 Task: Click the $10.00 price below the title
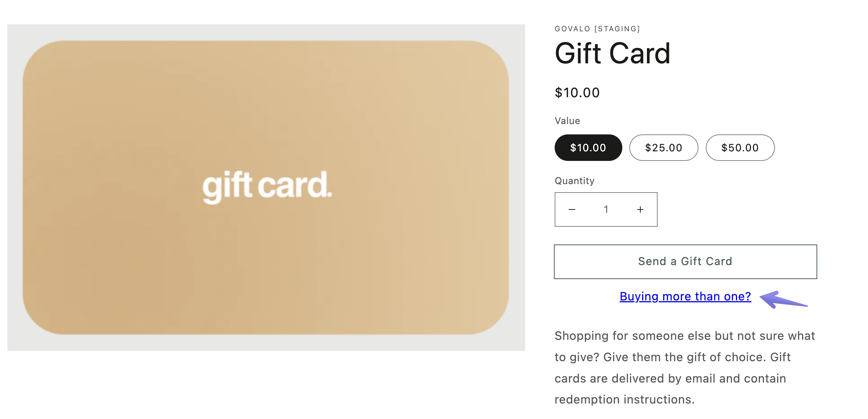(577, 92)
